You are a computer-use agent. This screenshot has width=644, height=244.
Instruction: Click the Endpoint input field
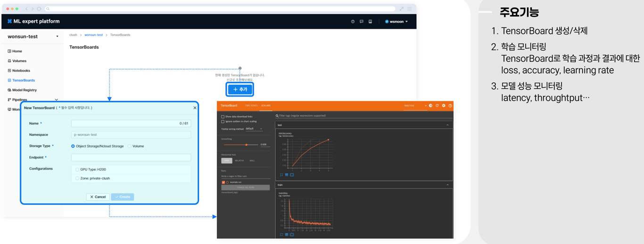point(131,157)
